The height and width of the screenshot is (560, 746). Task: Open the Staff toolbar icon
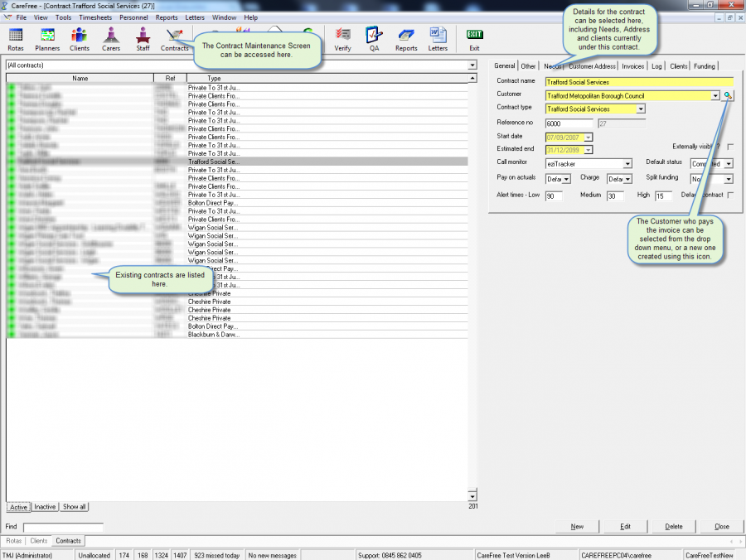pyautogui.click(x=143, y=38)
